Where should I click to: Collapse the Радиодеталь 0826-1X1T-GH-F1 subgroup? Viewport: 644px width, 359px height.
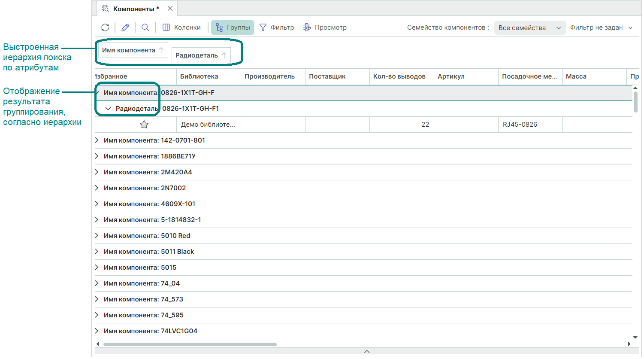(108, 109)
